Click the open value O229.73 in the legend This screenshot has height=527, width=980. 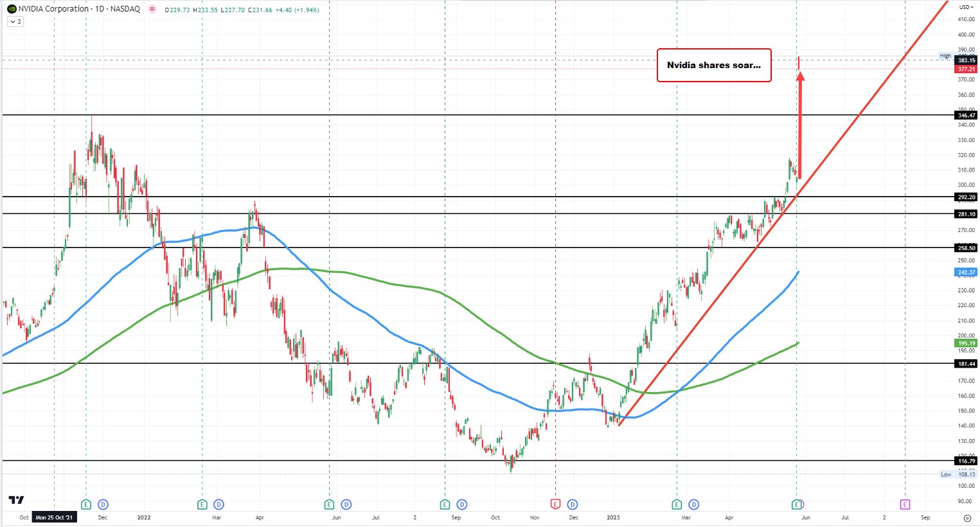click(x=177, y=10)
